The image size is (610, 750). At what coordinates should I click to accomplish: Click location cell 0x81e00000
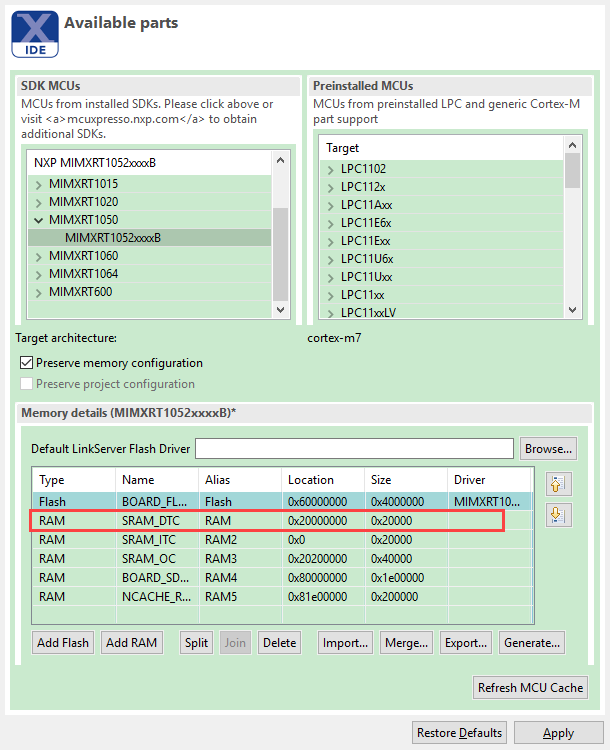pos(323,597)
